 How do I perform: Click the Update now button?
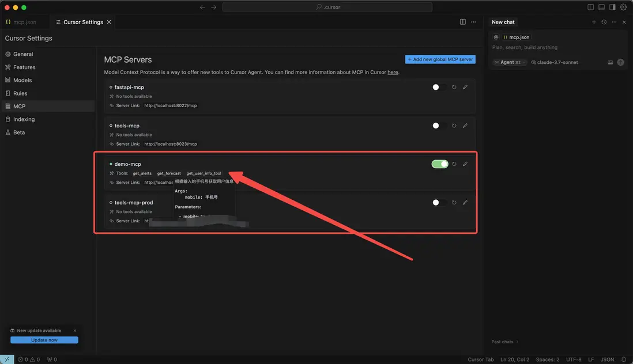coord(44,340)
